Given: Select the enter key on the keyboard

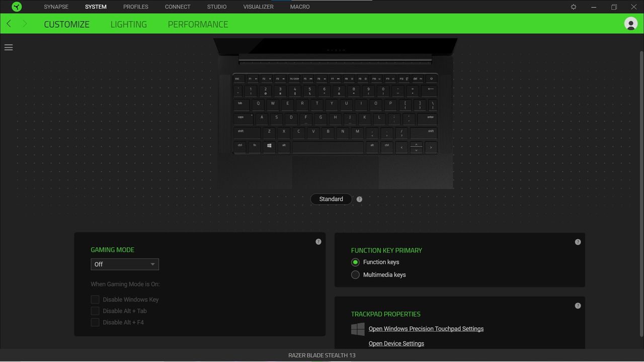Looking at the screenshot, I should (x=427, y=119).
